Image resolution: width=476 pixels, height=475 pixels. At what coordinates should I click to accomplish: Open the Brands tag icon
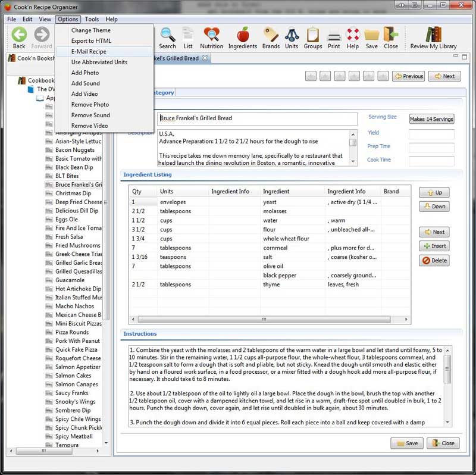pos(271,35)
